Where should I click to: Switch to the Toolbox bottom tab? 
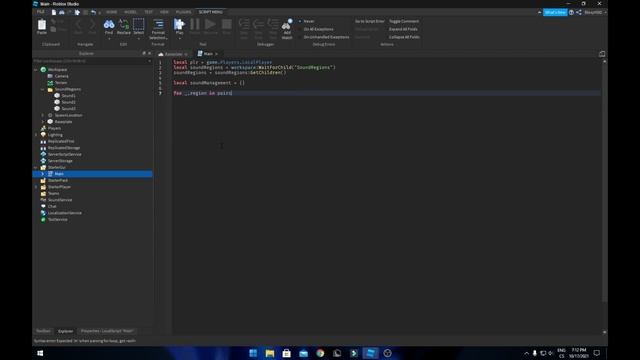[43, 331]
